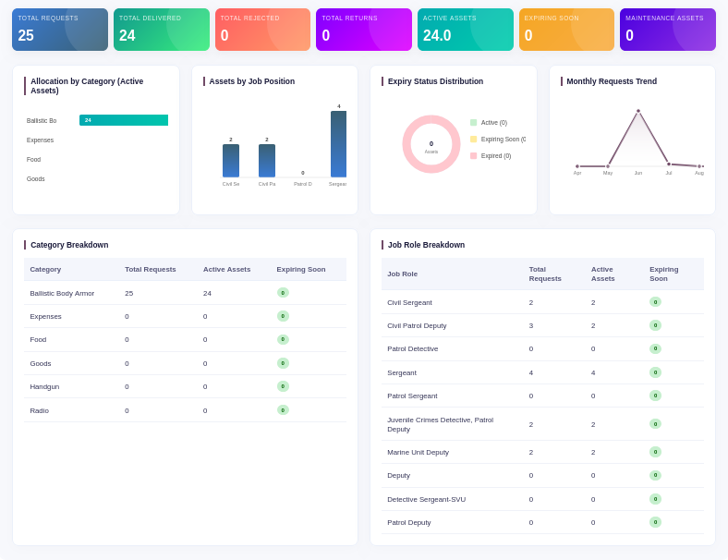Click the Category column header
Viewport: 728px width, 560px height.
(45, 269)
